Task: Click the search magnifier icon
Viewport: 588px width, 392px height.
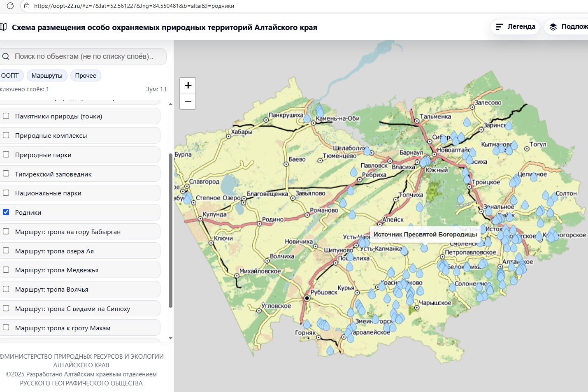Action: (x=6, y=56)
